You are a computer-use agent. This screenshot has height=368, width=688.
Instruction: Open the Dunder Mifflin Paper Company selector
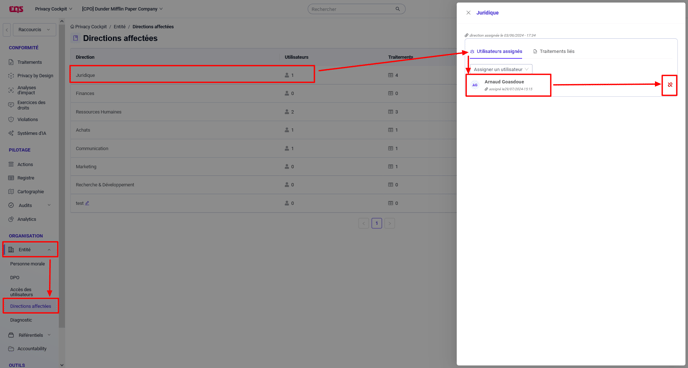122,9
